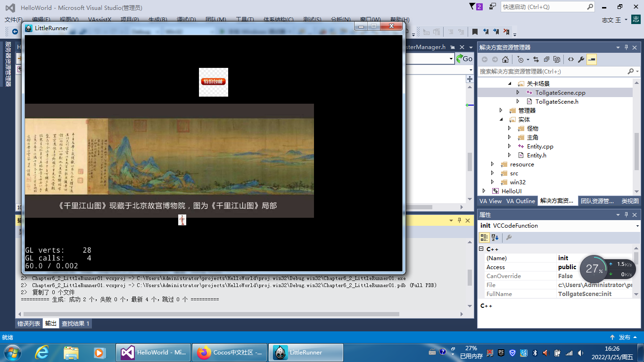Click the Categorized view button in Properties
The height and width of the screenshot is (362, 644).
[484, 238]
